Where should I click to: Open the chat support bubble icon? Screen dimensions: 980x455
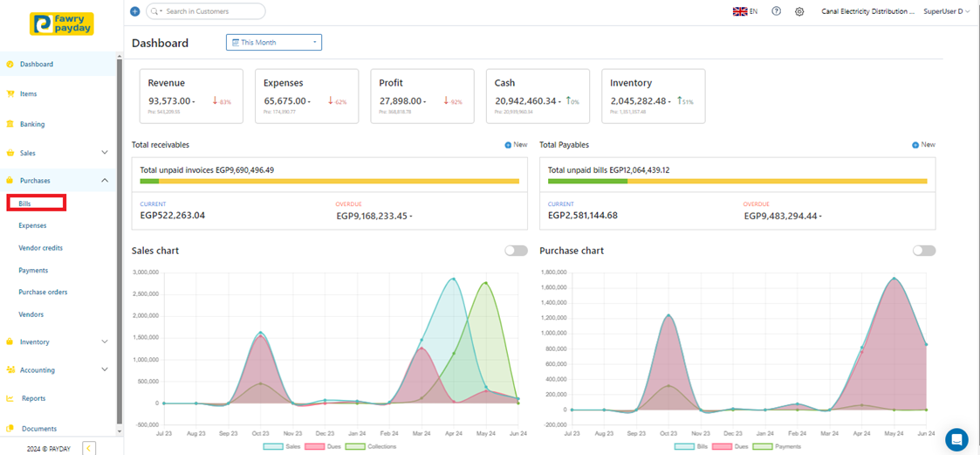point(956,439)
